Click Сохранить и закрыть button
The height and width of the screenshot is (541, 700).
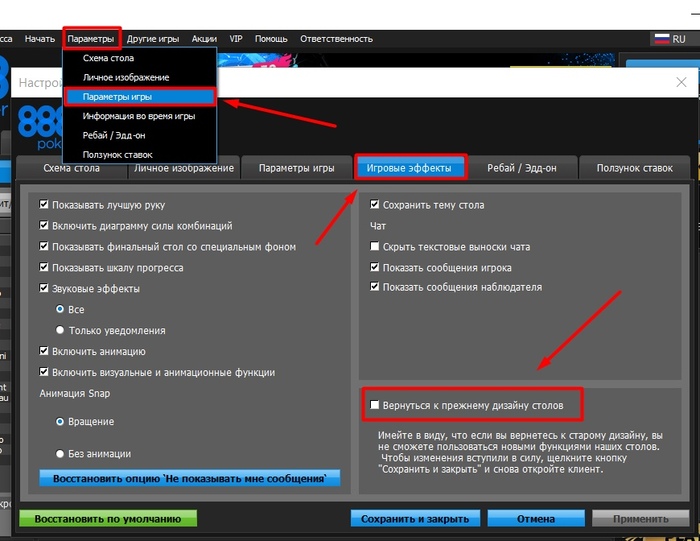(415, 519)
